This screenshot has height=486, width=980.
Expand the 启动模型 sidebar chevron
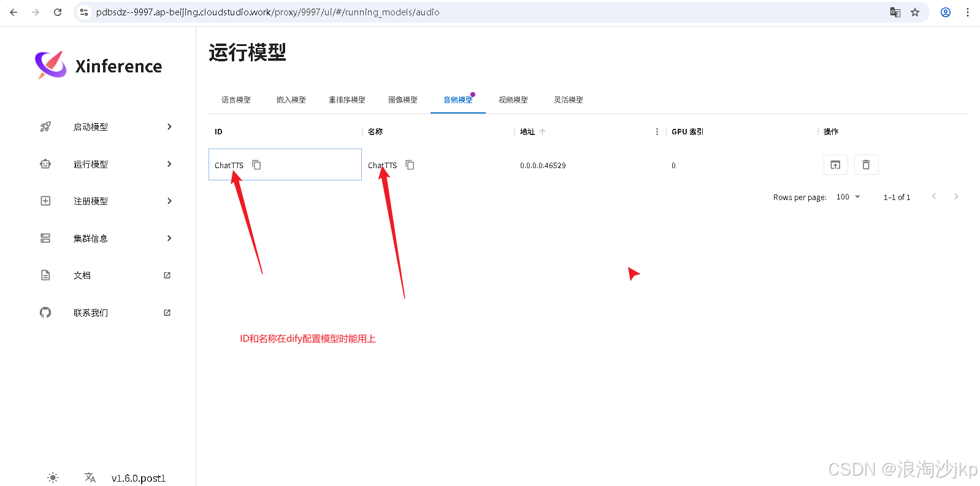pyautogui.click(x=169, y=126)
